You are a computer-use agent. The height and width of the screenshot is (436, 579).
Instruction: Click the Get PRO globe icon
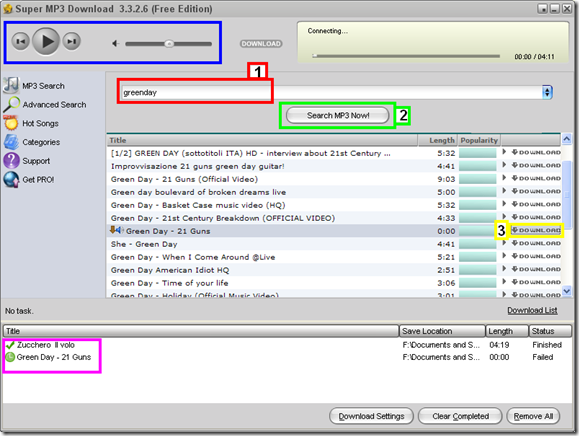point(11,179)
